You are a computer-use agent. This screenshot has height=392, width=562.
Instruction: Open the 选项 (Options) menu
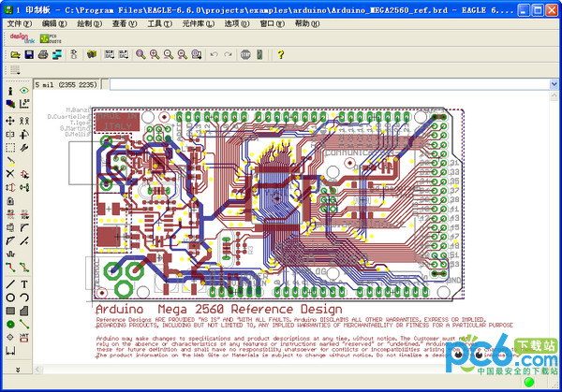(237, 24)
